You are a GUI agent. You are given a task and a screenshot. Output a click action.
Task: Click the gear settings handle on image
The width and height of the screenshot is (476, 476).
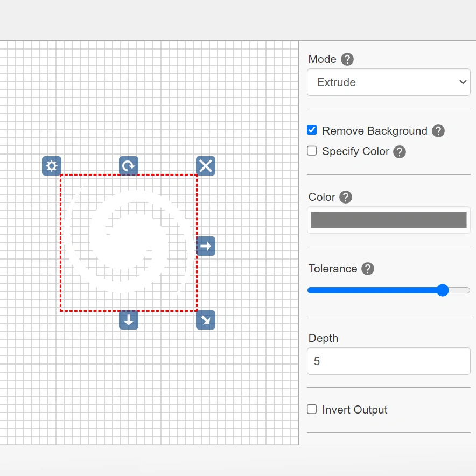[x=52, y=166]
